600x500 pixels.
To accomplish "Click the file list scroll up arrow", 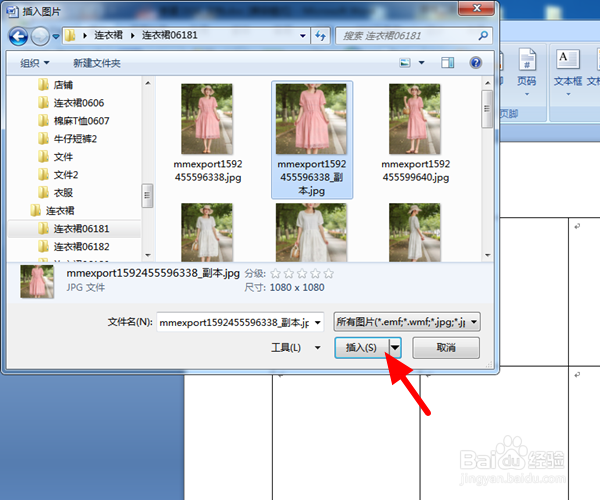I will click(x=488, y=83).
